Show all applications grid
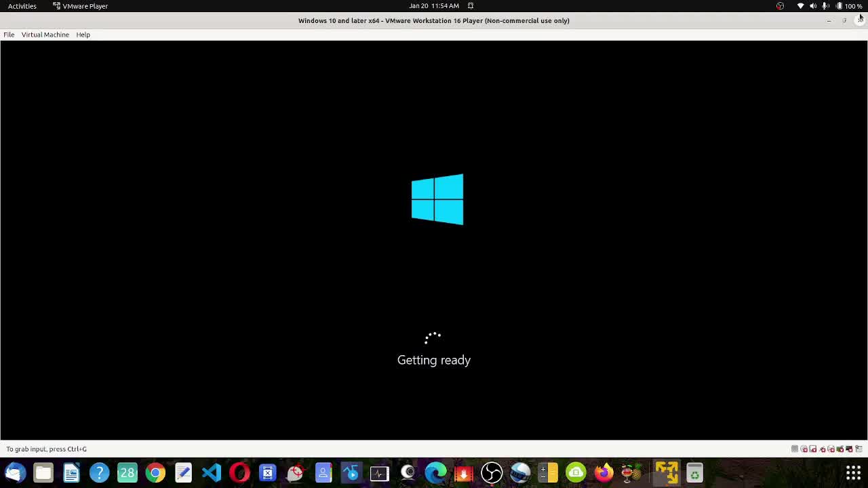Image resolution: width=868 pixels, height=488 pixels. (x=853, y=472)
